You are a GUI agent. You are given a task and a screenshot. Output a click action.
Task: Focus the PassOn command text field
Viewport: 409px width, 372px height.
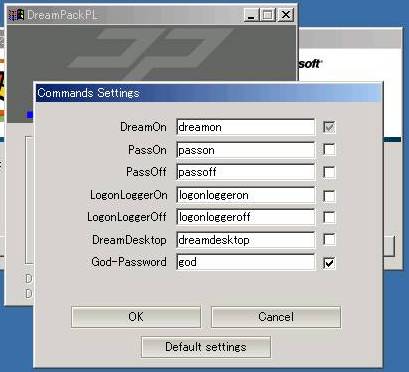[246, 150]
